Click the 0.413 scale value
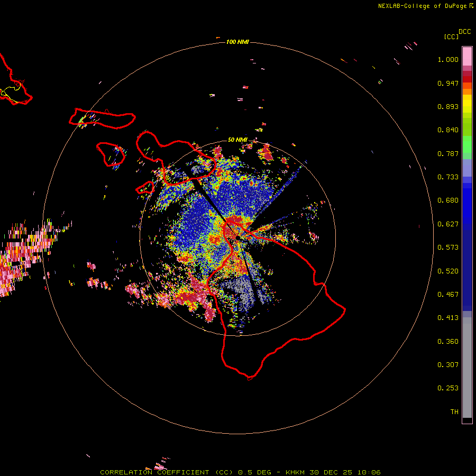 point(448,318)
